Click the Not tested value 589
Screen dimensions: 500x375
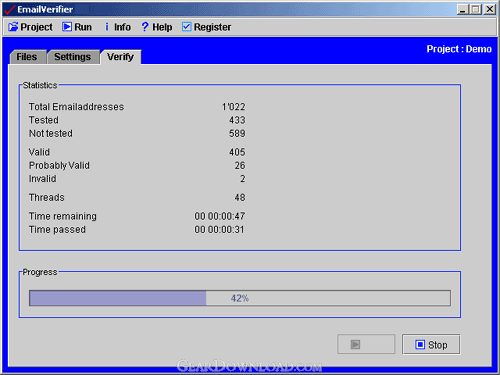pyautogui.click(x=237, y=133)
